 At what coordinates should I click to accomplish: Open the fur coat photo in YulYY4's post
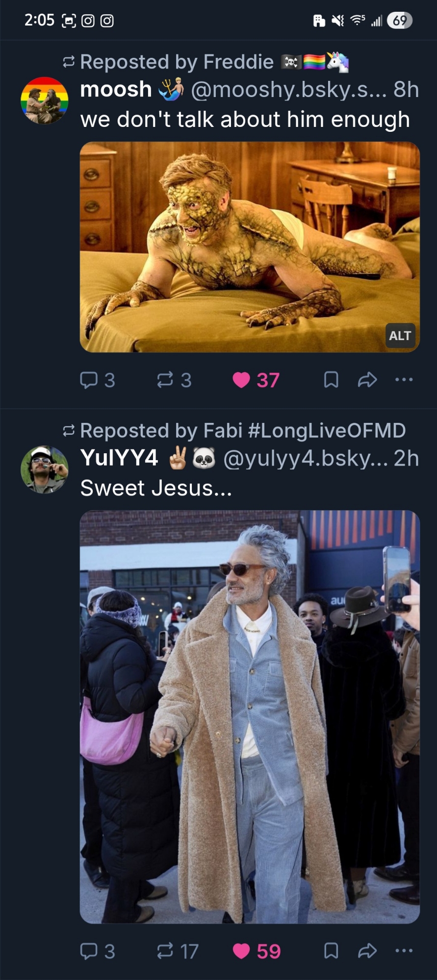pos(250,716)
